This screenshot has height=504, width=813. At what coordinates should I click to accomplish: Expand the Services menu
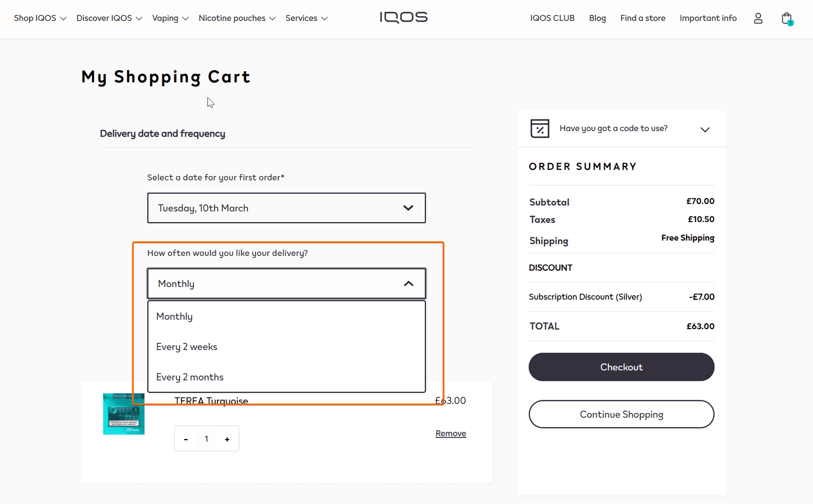click(306, 18)
